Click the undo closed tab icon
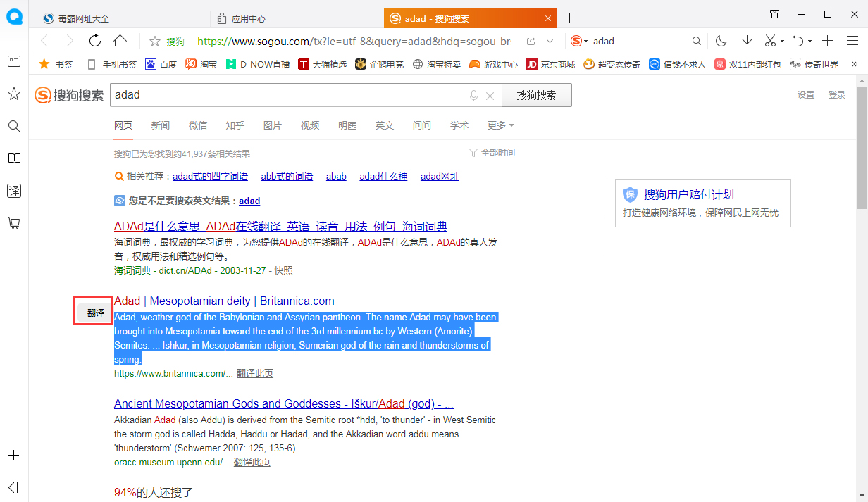868x502 pixels. 798,41
